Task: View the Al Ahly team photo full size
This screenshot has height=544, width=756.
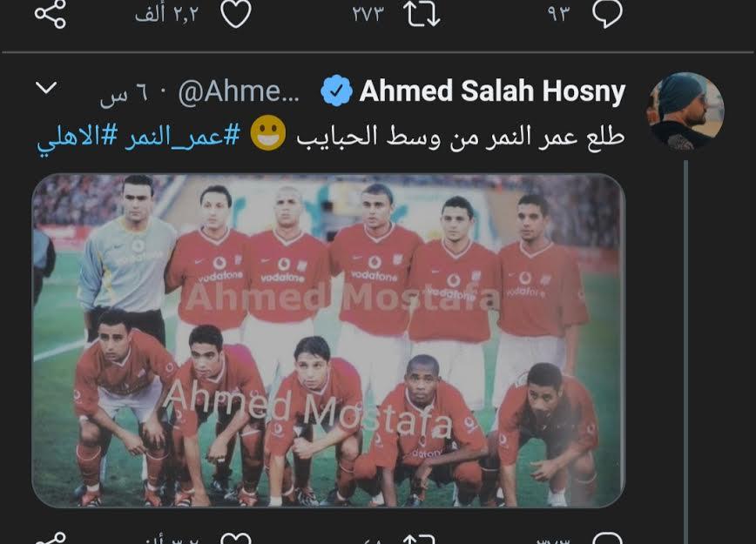Action: 328,340
